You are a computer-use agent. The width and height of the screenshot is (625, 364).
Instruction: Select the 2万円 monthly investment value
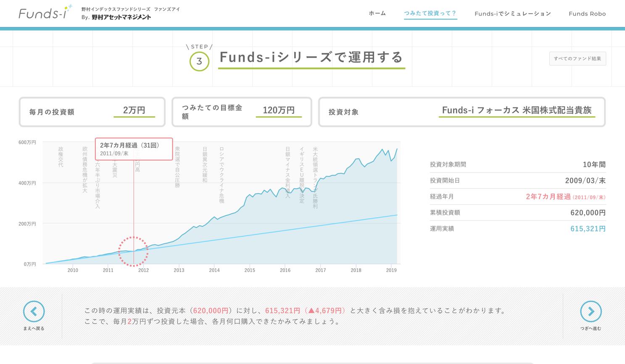pos(134,110)
